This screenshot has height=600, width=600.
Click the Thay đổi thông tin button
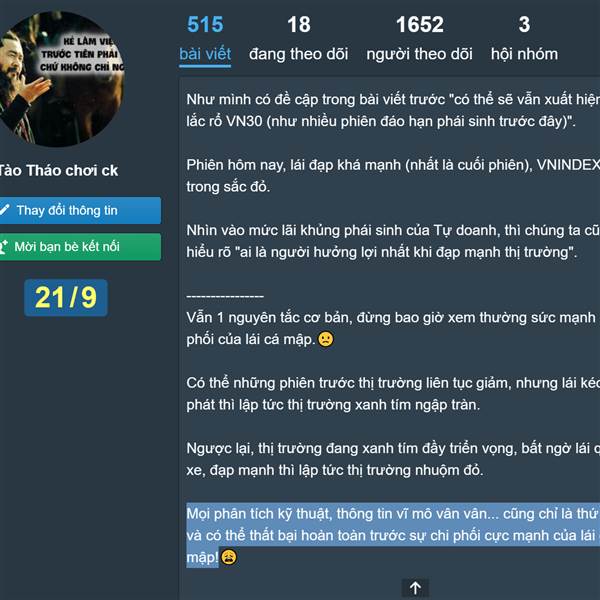(80, 210)
